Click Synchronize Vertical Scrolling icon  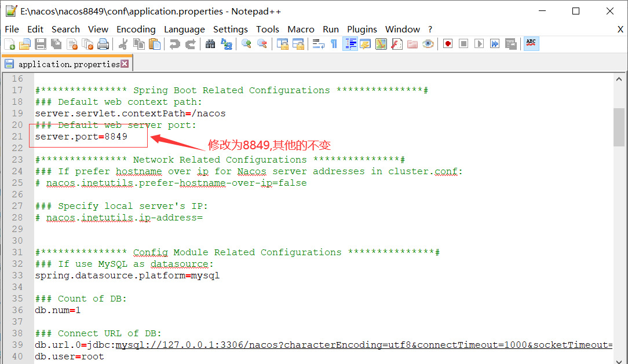(282, 44)
